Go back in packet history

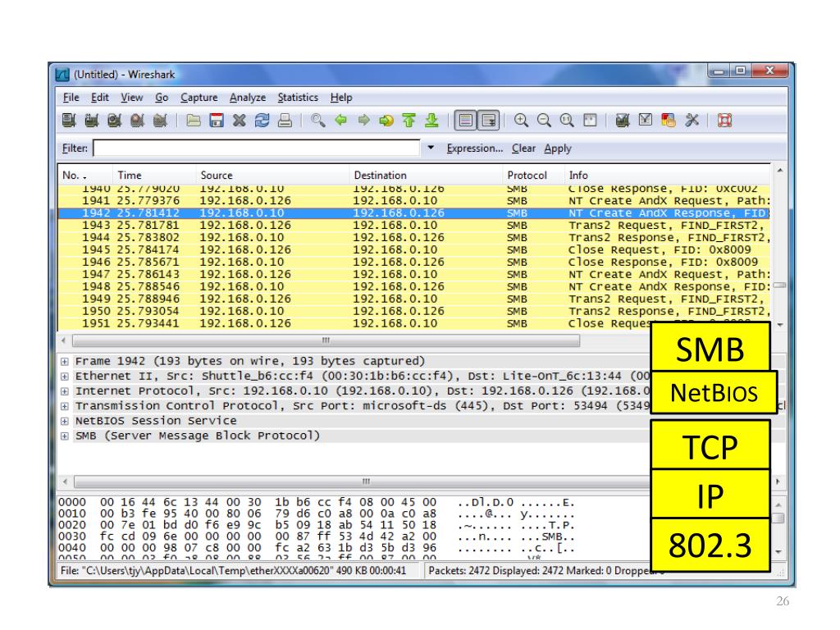pos(340,120)
